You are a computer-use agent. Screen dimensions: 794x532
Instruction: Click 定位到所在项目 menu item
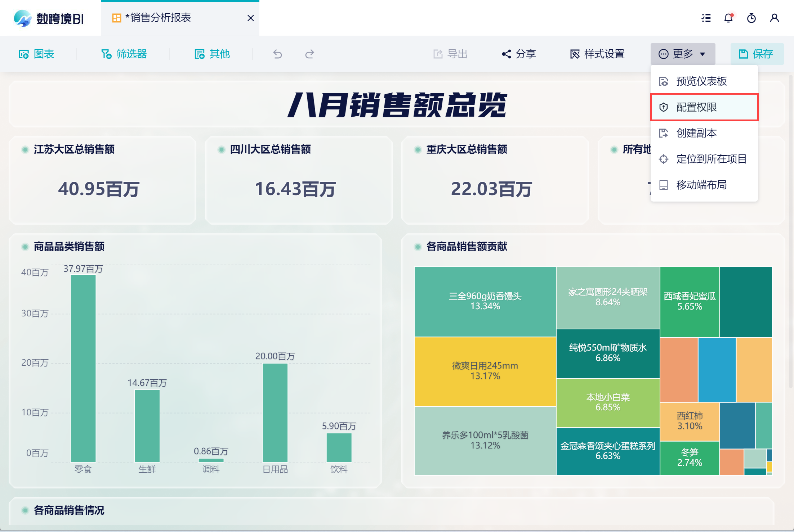pos(711,159)
